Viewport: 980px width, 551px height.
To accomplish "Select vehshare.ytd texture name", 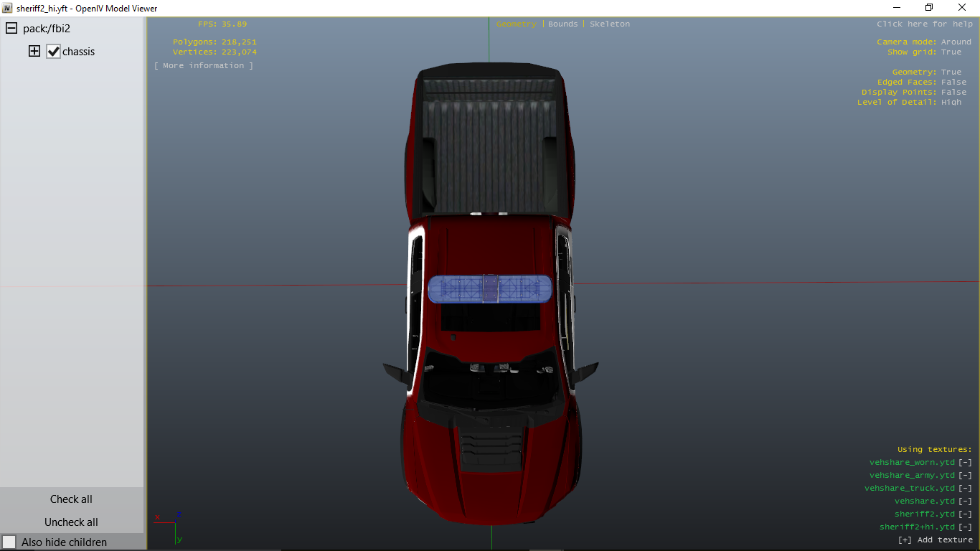I will (x=925, y=501).
